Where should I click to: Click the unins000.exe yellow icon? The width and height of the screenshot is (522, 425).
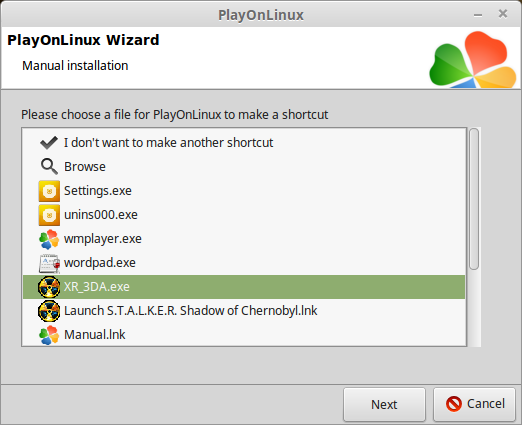(x=49, y=215)
